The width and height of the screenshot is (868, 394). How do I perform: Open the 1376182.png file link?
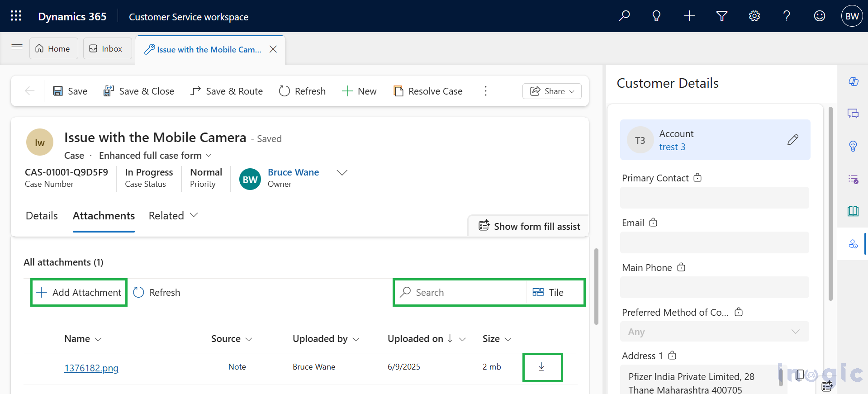click(x=91, y=368)
